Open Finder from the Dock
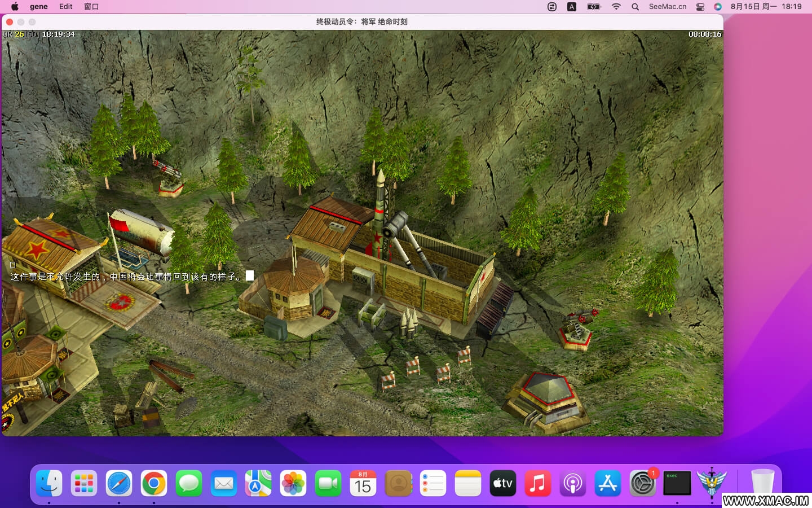The height and width of the screenshot is (508, 812). tap(49, 483)
